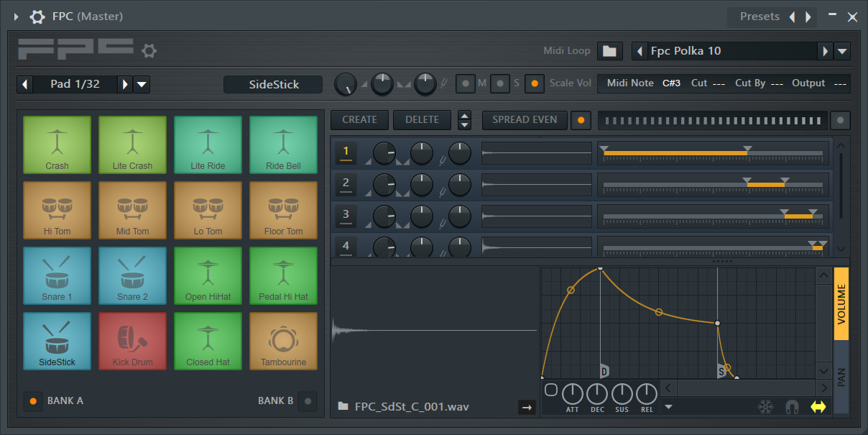
Task: Select the Pedal Hi Hat pad
Action: point(283,275)
